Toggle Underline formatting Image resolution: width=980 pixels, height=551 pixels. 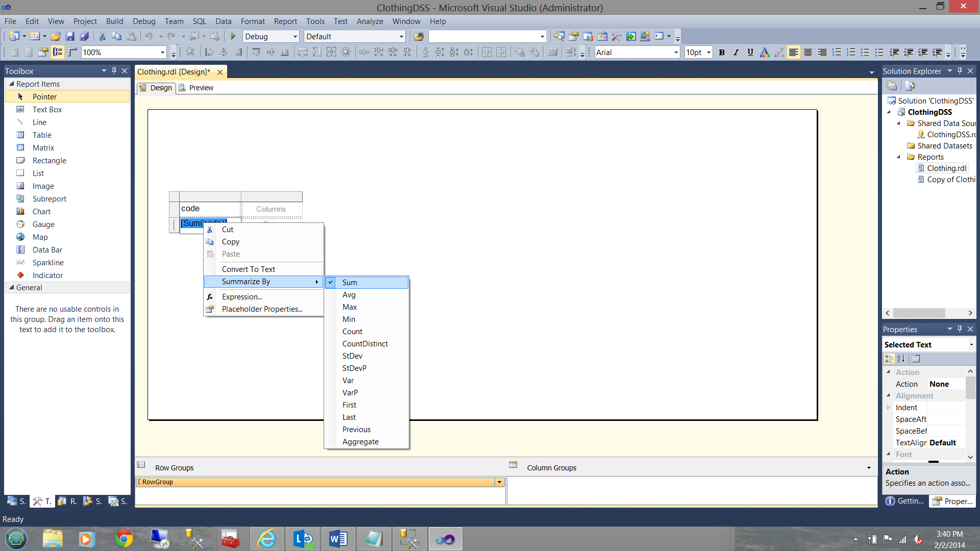tap(750, 52)
